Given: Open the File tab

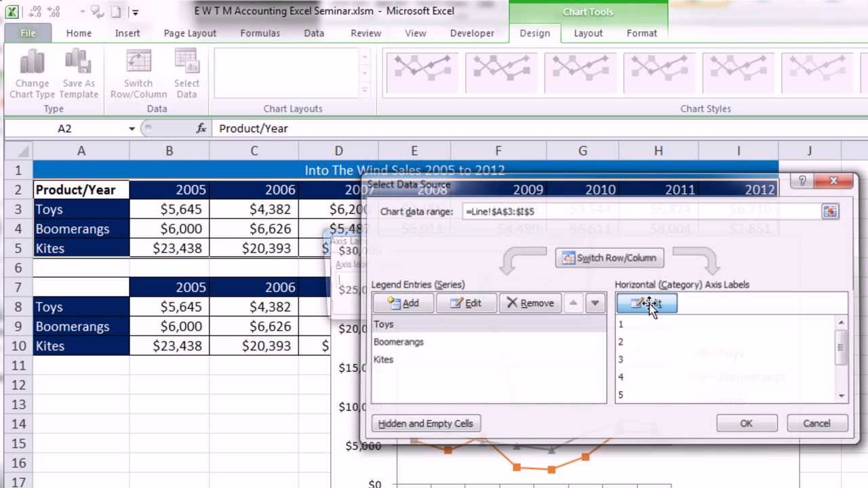Looking at the screenshot, I should coord(28,33).
